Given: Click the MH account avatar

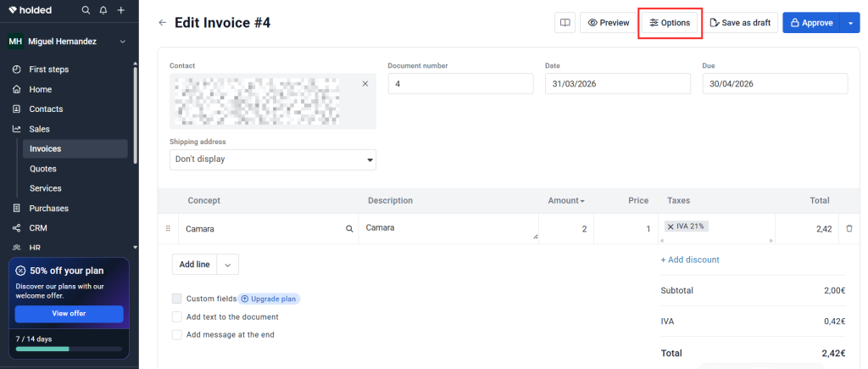Looking at the screenshot, I should click(x=15, y=42).
